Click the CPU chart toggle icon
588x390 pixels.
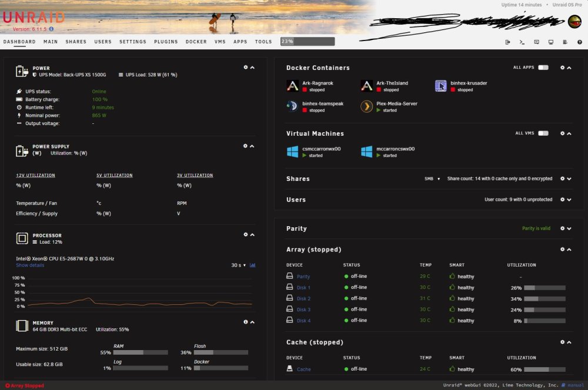[x=252, y=265]
